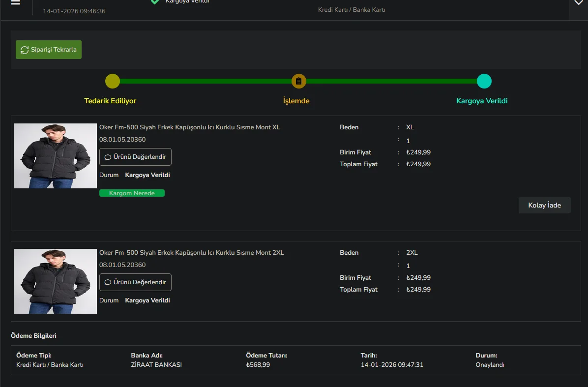
Task: Open the Oker Fm-500 Mont XL product title
Action: click(190, 127)
